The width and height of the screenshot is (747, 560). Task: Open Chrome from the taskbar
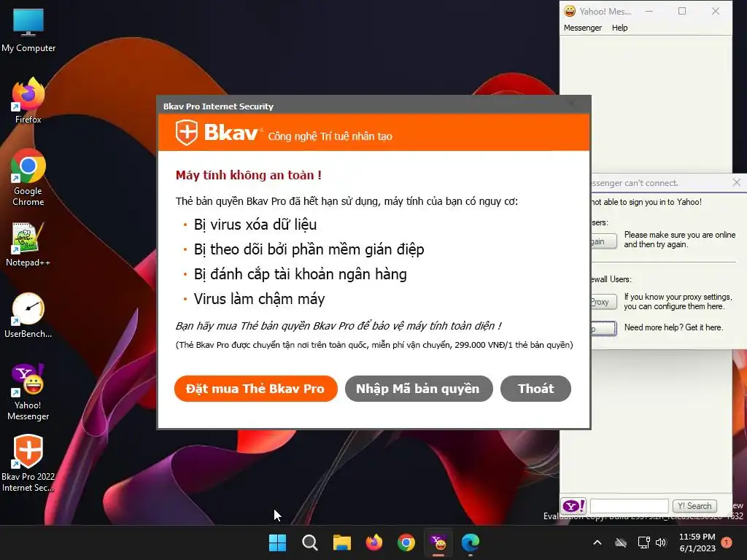coord(406,542)
